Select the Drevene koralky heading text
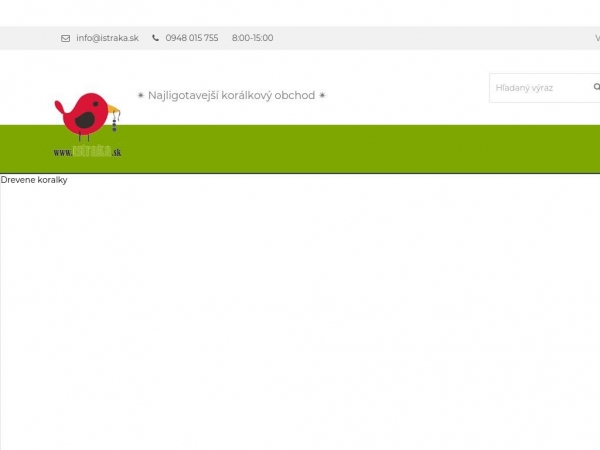Viewport: 600px width, 450px height. (34, 180)
